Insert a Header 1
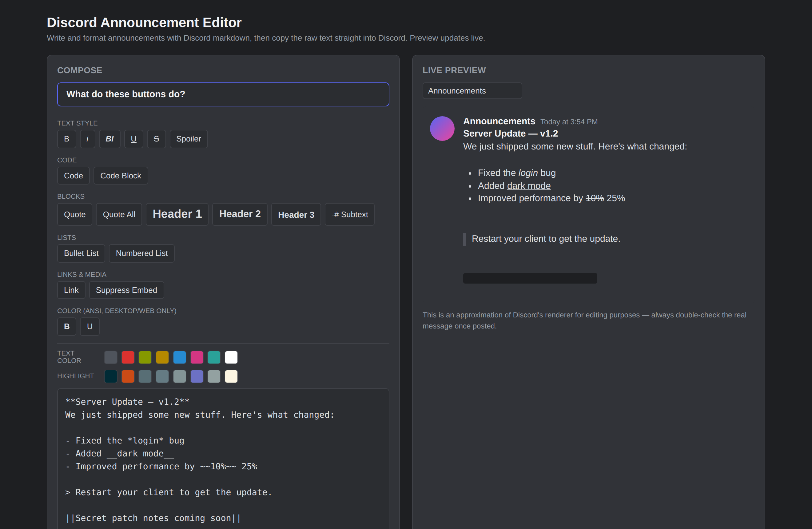Image resolution: width=812 pixels, height=529 pixels. 177,214
